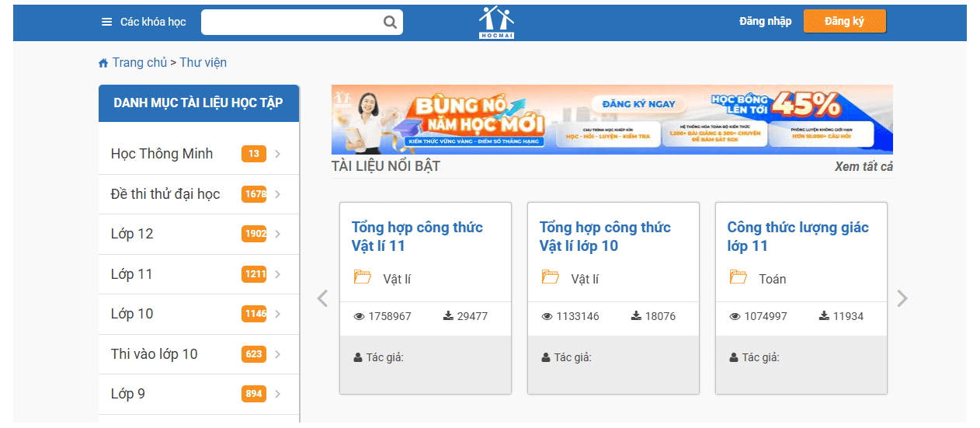
Task: Click Xem tất cả link
Action: [x=864, y=167]
